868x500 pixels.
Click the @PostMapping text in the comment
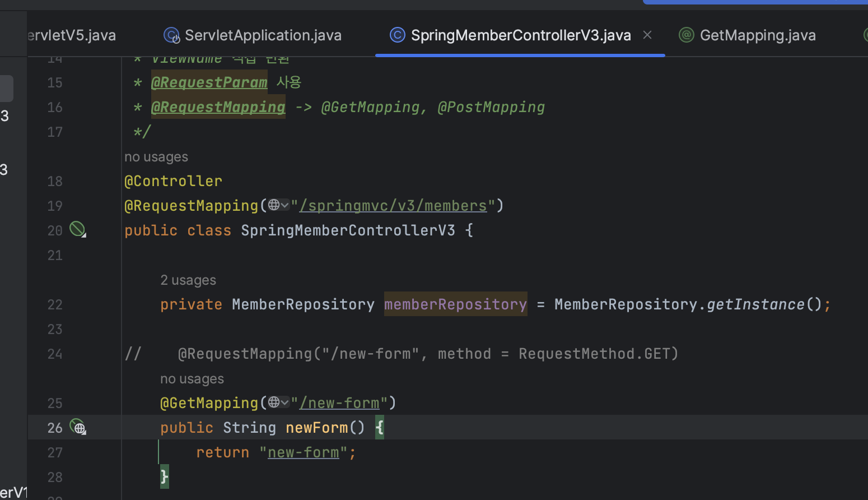491,107
